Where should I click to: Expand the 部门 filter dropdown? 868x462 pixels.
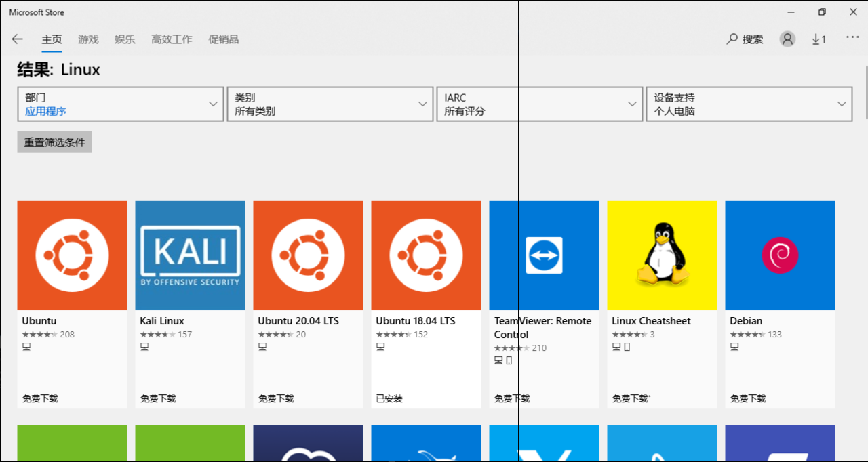121,104
